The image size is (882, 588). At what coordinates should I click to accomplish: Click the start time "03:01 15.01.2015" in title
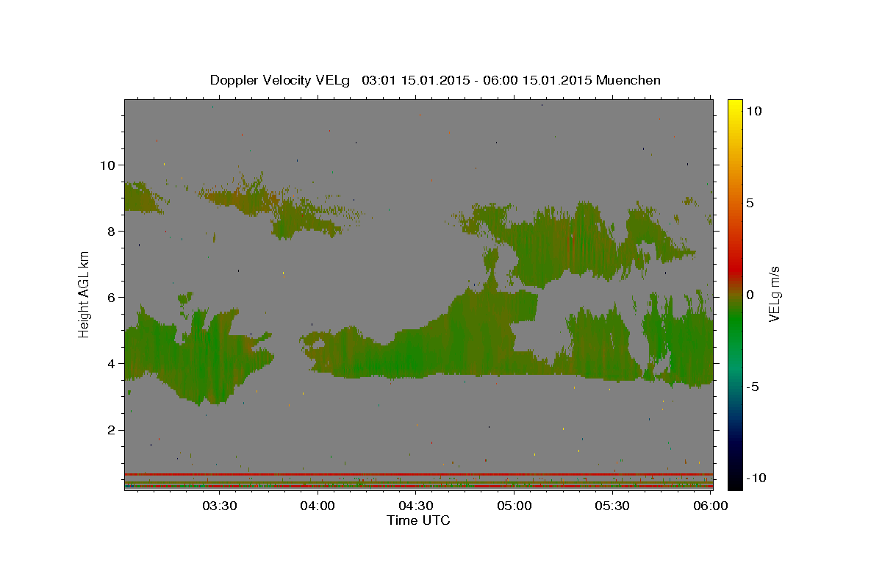coord(415,80)
